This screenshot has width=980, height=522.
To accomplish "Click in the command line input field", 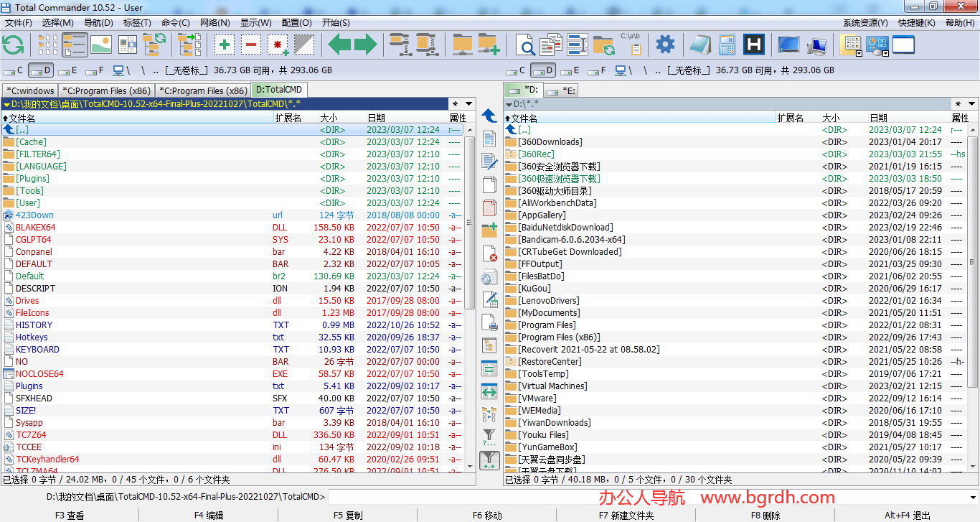I will (646, 497).
